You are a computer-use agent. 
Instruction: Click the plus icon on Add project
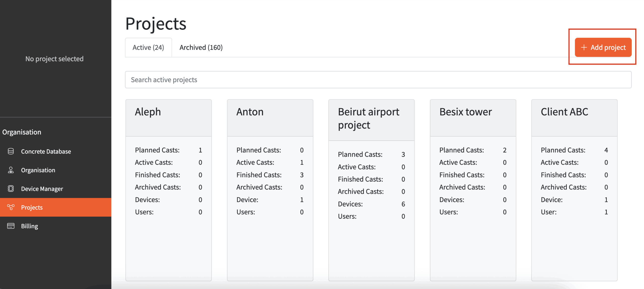584,47
